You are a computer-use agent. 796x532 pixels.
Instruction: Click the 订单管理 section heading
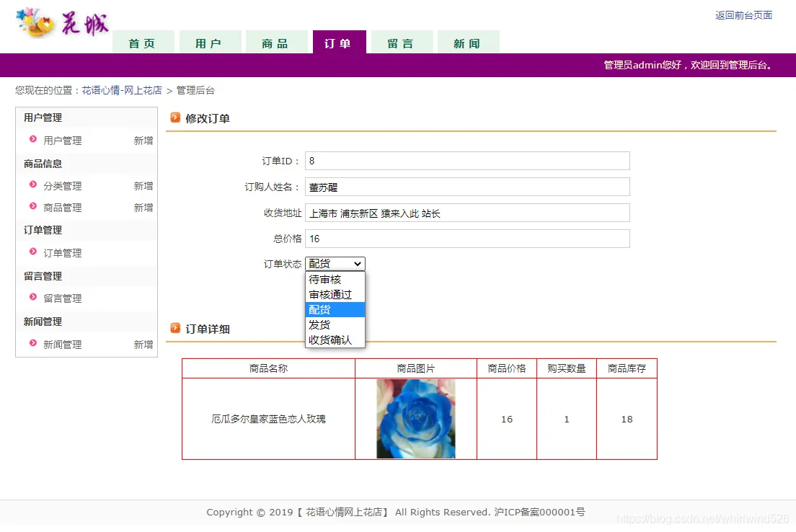[43, 230]
